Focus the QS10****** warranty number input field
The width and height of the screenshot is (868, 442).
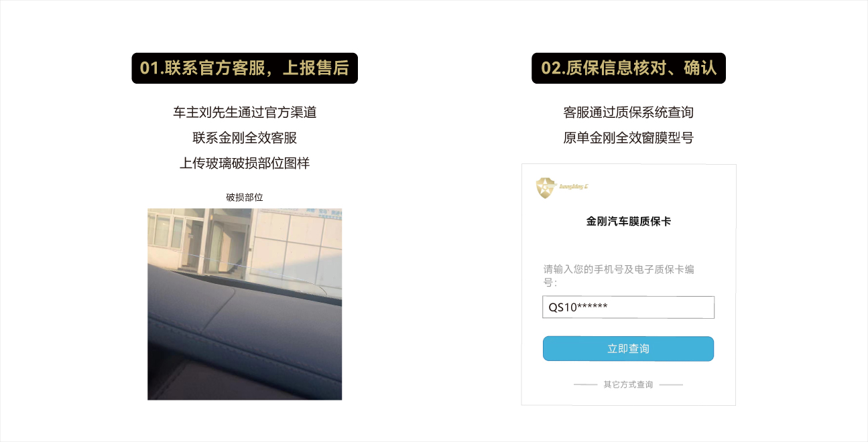[x=628, y=307]
